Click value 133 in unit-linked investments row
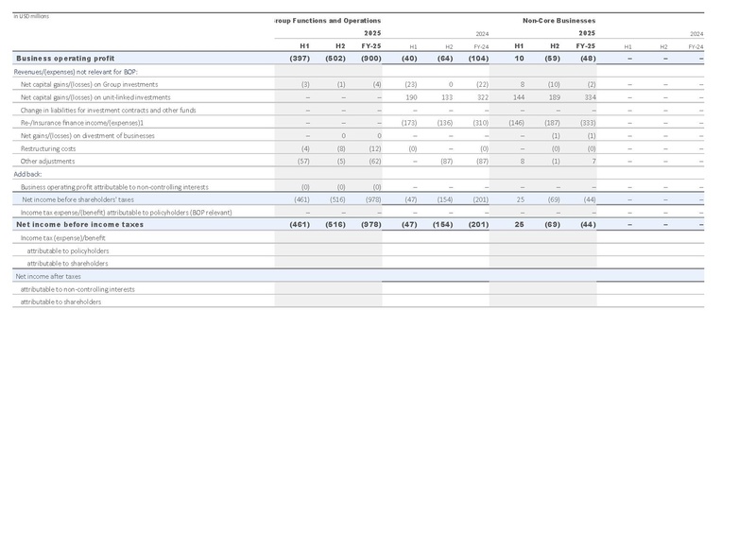The width and height of the screenshot is (756, 535). (x=447, y=97)
